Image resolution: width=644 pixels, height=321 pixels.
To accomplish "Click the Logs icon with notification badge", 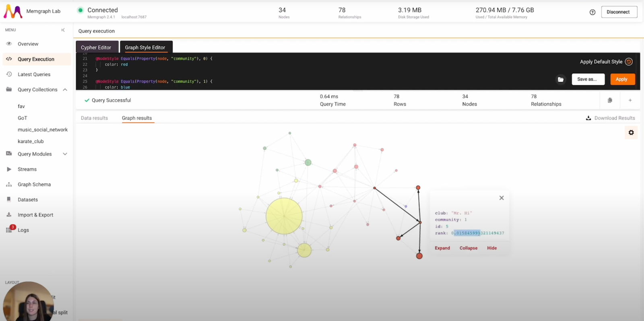I will [x=10, y=229].
